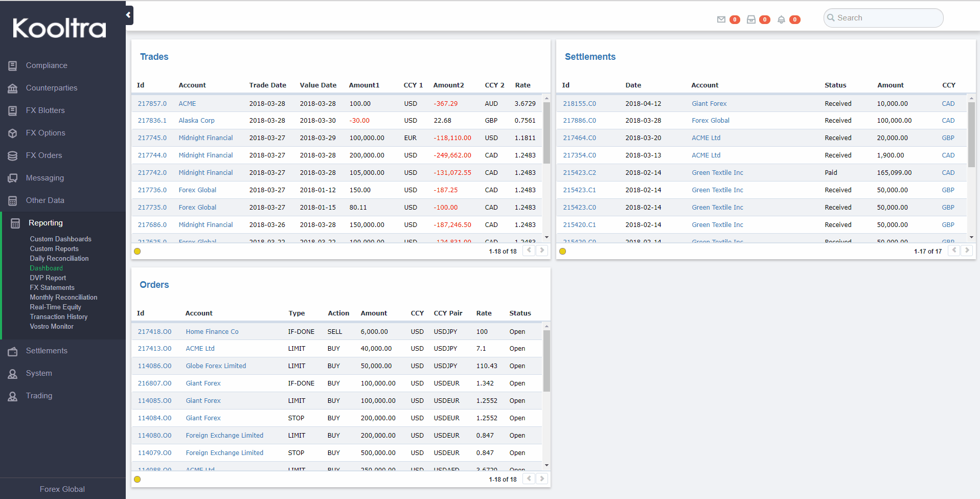The height and width of the screenshot is (499, 980).
Task: Open Custom Reports under Reporting
Action: click(x=54, y=248)
